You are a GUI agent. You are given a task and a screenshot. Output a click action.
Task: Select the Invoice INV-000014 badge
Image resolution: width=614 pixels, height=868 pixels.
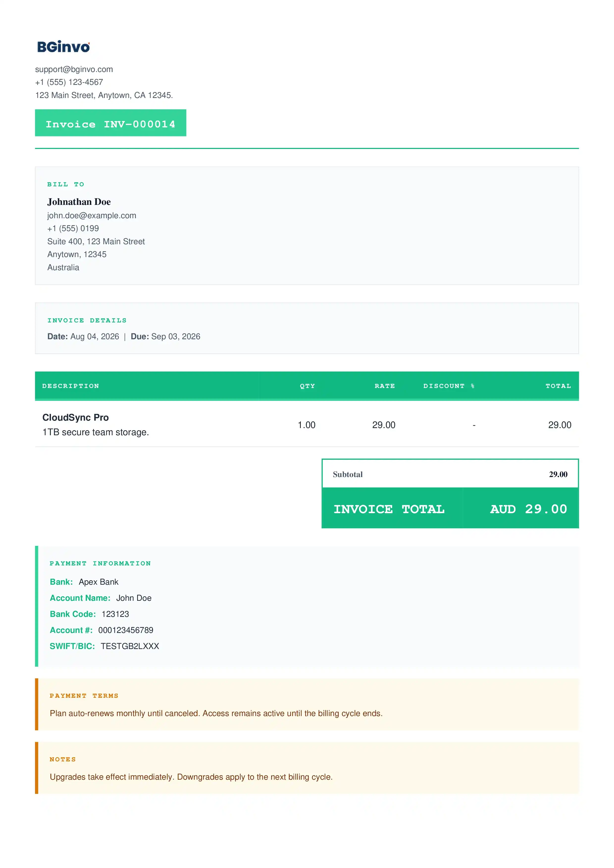110,123
